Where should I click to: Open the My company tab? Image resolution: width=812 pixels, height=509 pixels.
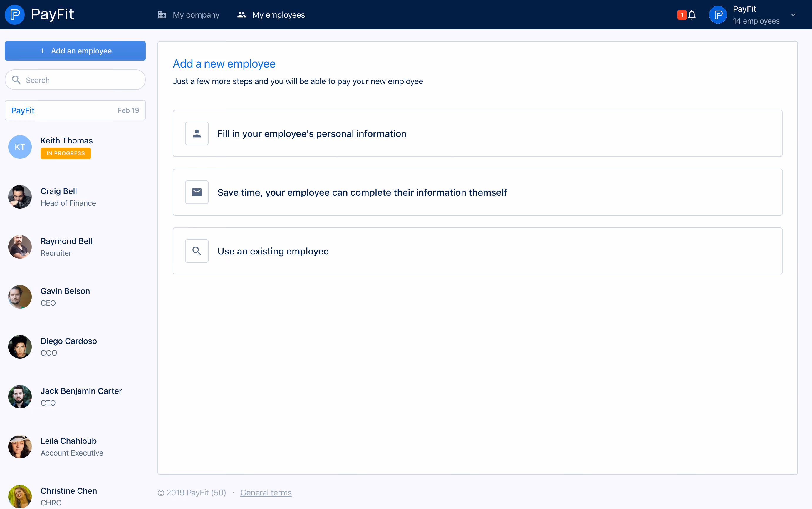(189, 15)
